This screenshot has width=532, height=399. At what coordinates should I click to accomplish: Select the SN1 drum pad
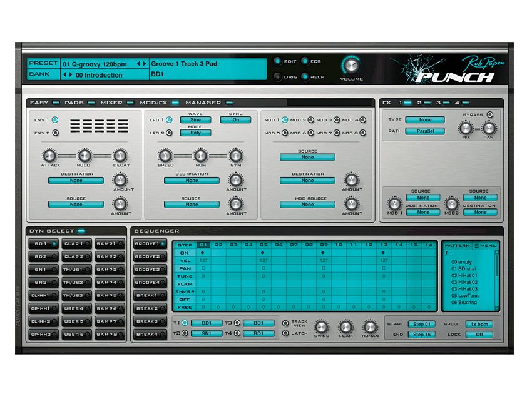pyautogui.click(x=43, y=270)
